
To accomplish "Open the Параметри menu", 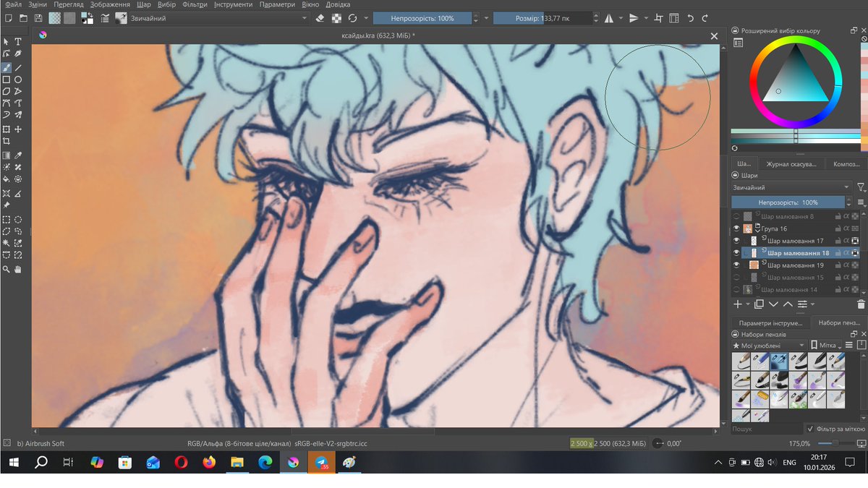I will pyautogui.click(x=277, y=4).
